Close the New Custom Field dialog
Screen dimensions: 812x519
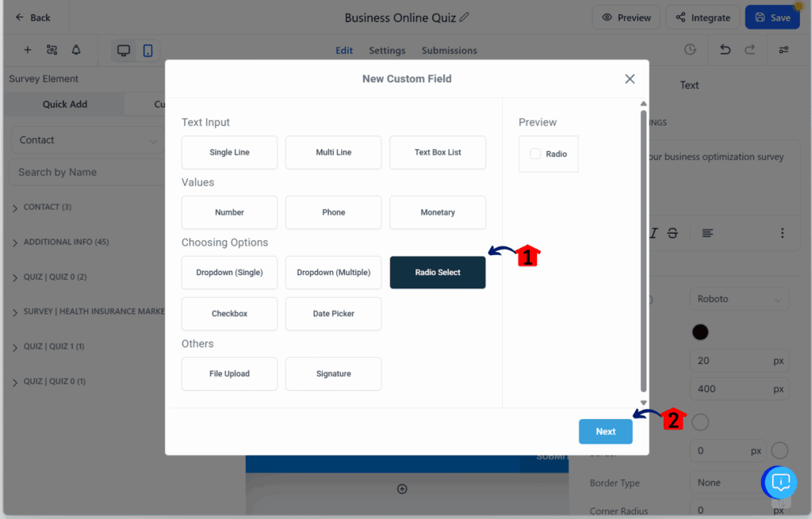630,78
